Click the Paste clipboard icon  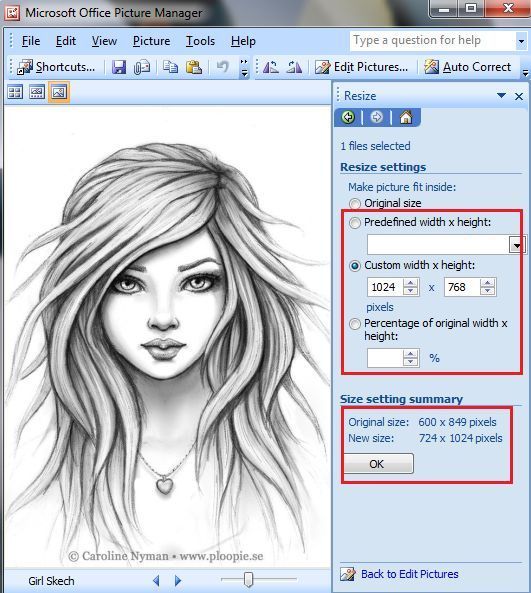coord(194,67)
